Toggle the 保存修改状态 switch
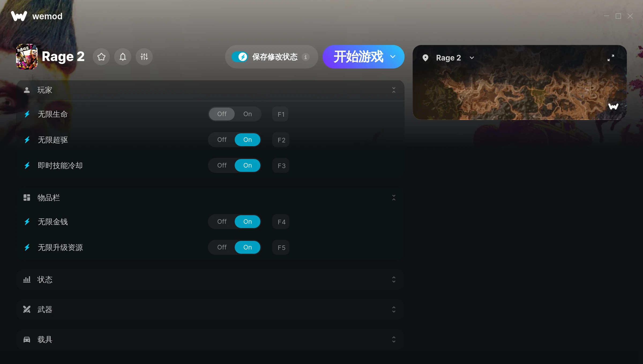Viewport: 643px width, 364px height. click(x=240, y=57)
